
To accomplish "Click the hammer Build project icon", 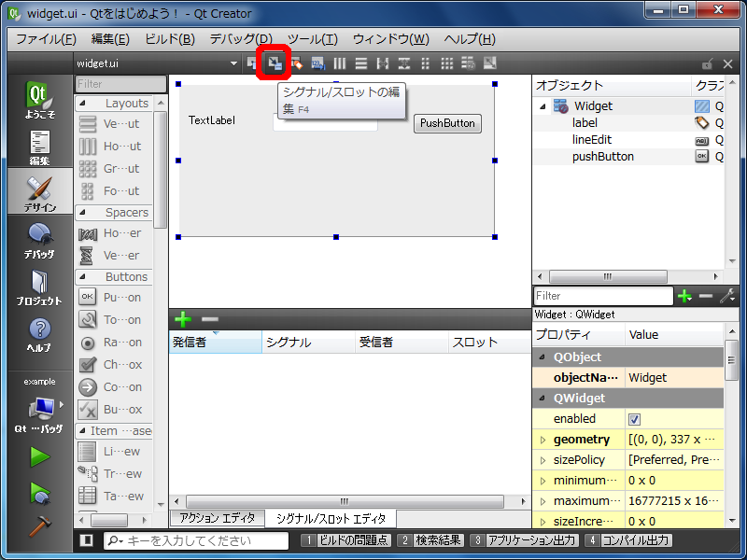I will pos(39,525).
